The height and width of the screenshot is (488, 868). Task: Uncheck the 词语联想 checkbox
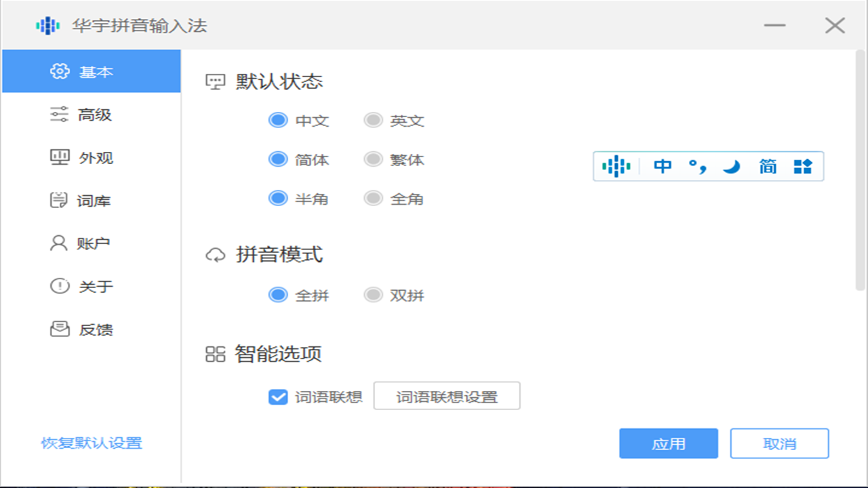pyautogui.click(x=277, y=396)
